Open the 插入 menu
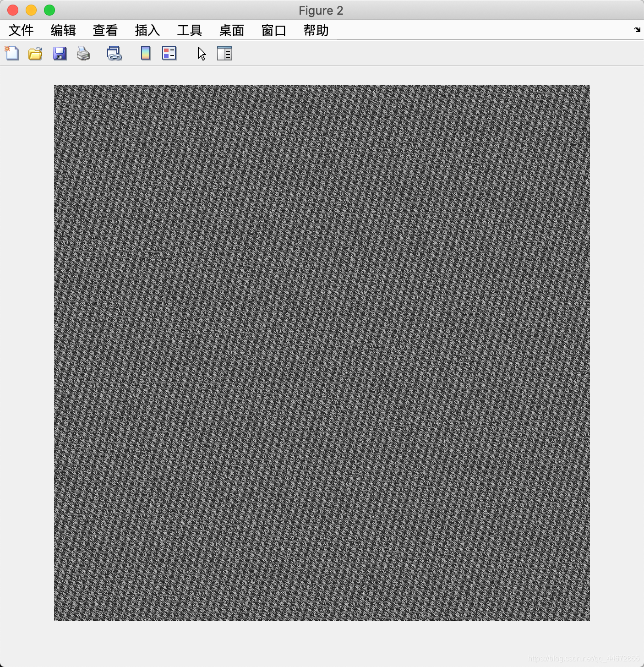Image resolution: width=644 pixels, height=667 pixels. coord(147,30)
